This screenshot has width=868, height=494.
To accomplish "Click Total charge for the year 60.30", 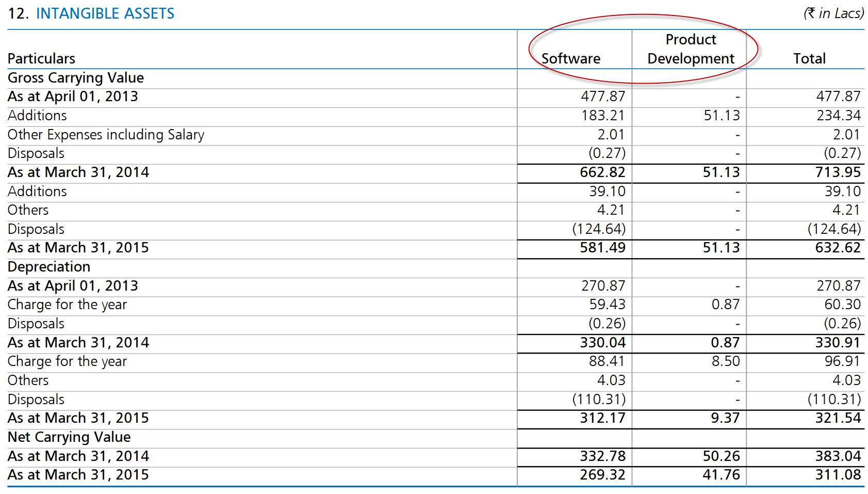I will (842, 305).
